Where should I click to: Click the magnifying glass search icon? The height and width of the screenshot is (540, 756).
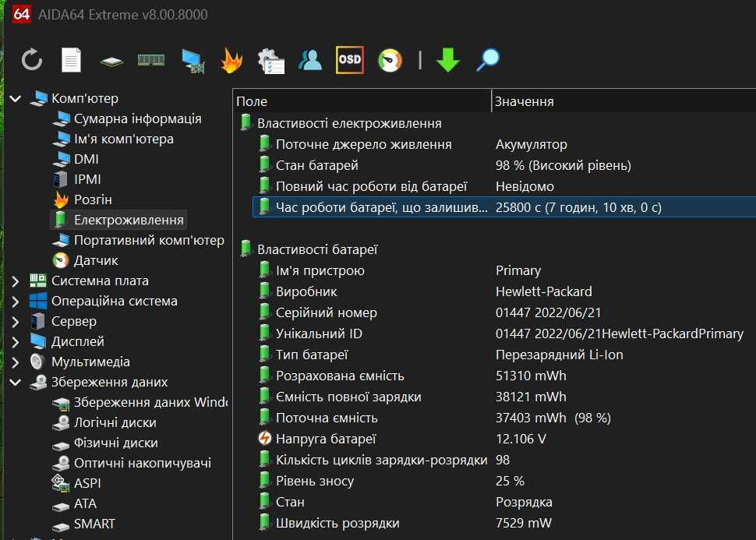487,60
